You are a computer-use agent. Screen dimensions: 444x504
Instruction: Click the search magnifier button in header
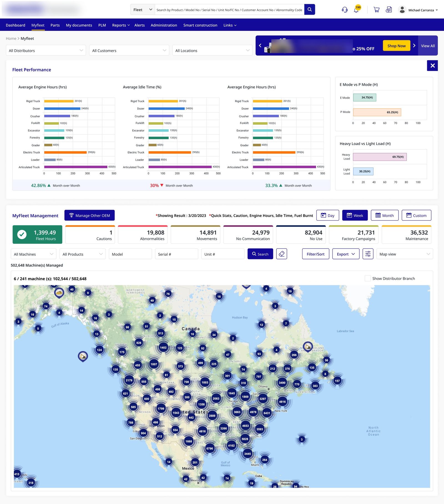[x=309, y=9]
